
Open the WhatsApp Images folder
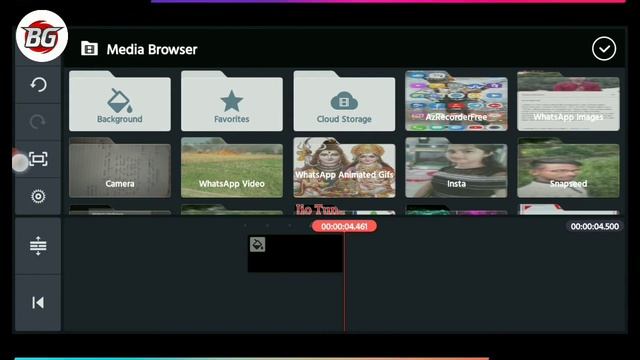568,101
